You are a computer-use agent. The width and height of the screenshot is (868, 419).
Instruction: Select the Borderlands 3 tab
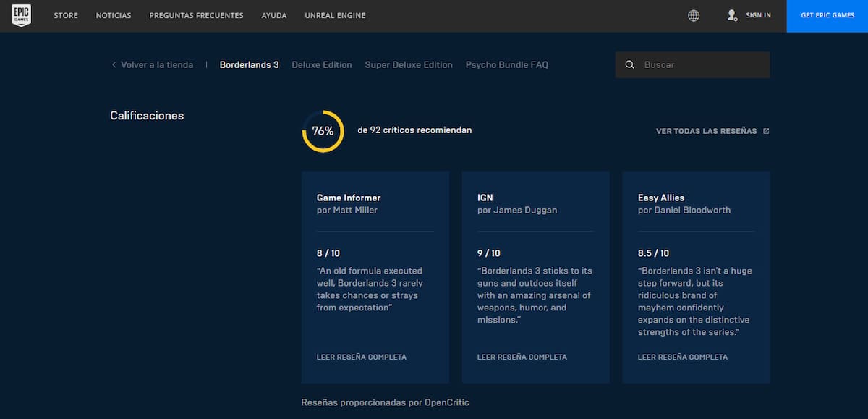[x=249, y=64]
